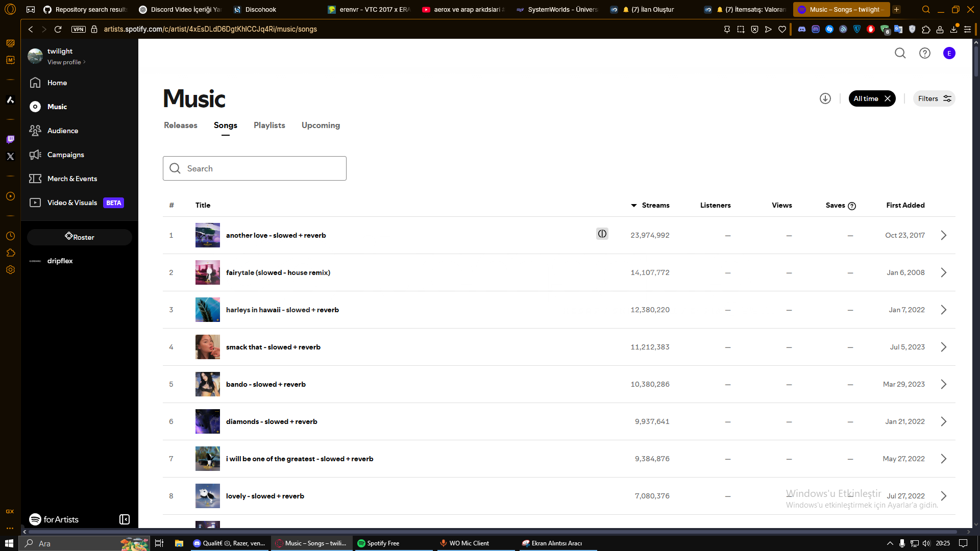This screenshot has height=551, width=980.
Task: Click the Saves info question icon
Action: point(852,206)
